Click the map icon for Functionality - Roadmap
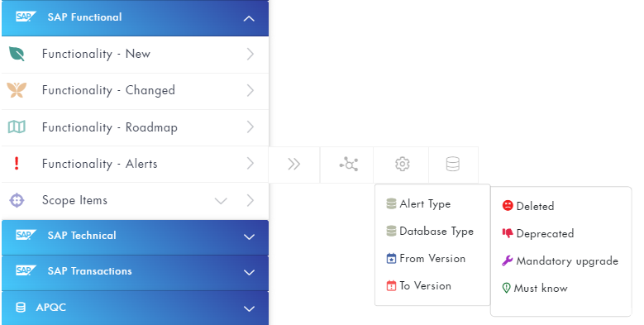Screen dimensions: 644x325 coord(17,127)
